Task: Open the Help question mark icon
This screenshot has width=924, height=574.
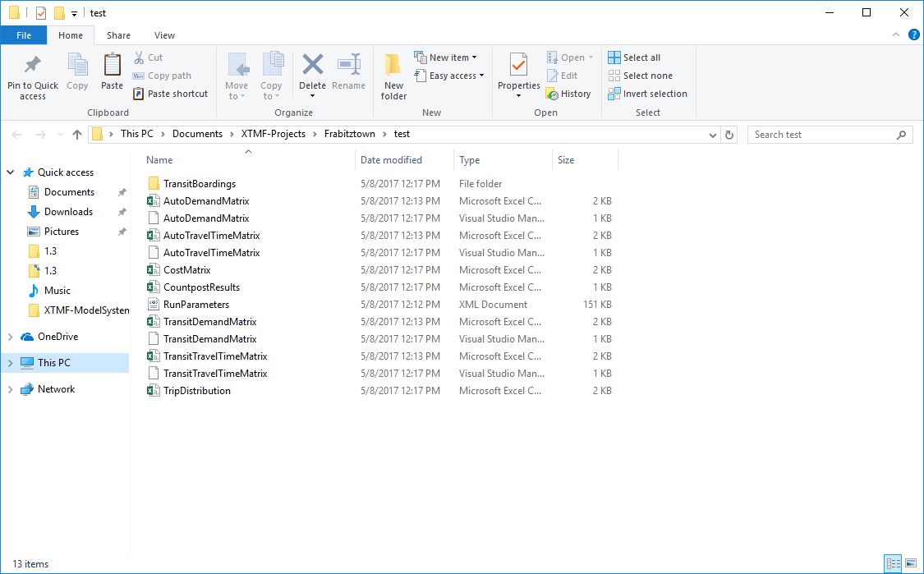Action: point(913,35)
